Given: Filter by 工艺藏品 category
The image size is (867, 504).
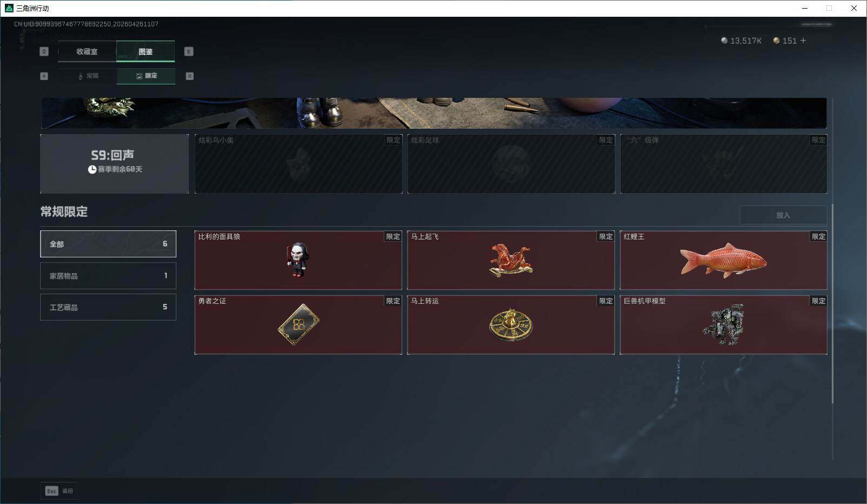Looking at the screenshot, I should [x=108, y=307].
